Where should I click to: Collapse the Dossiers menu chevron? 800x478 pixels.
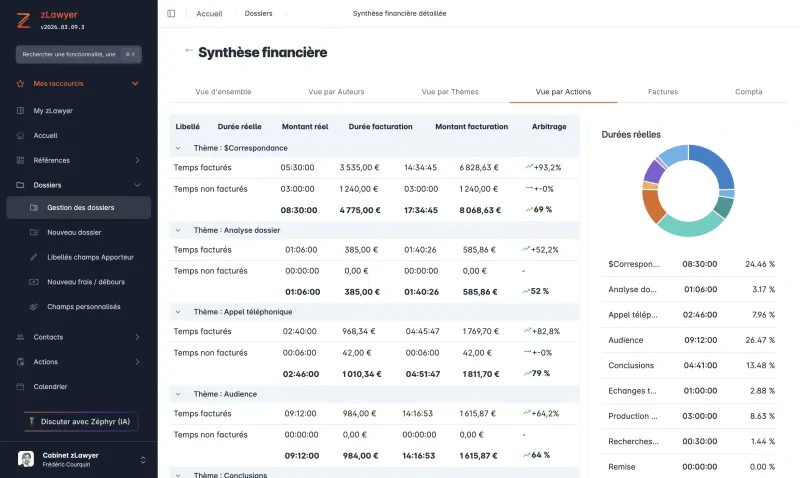click(137, 185)
